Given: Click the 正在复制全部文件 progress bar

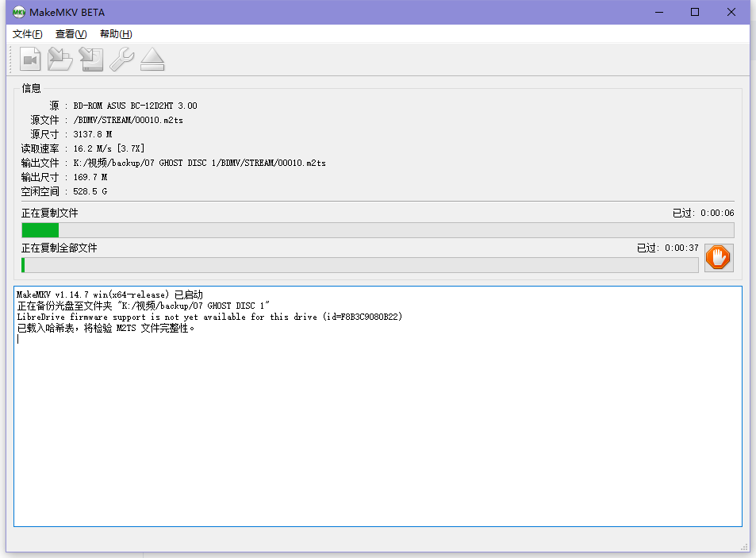Looking at the screenshot, I should tap(359, 265).
